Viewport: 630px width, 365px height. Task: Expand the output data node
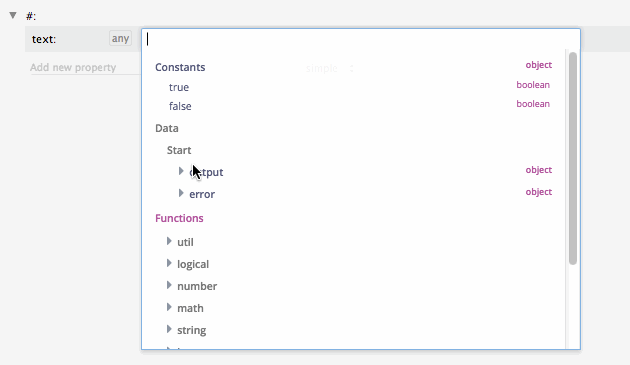pyautogui.click(x=181, y=171)
